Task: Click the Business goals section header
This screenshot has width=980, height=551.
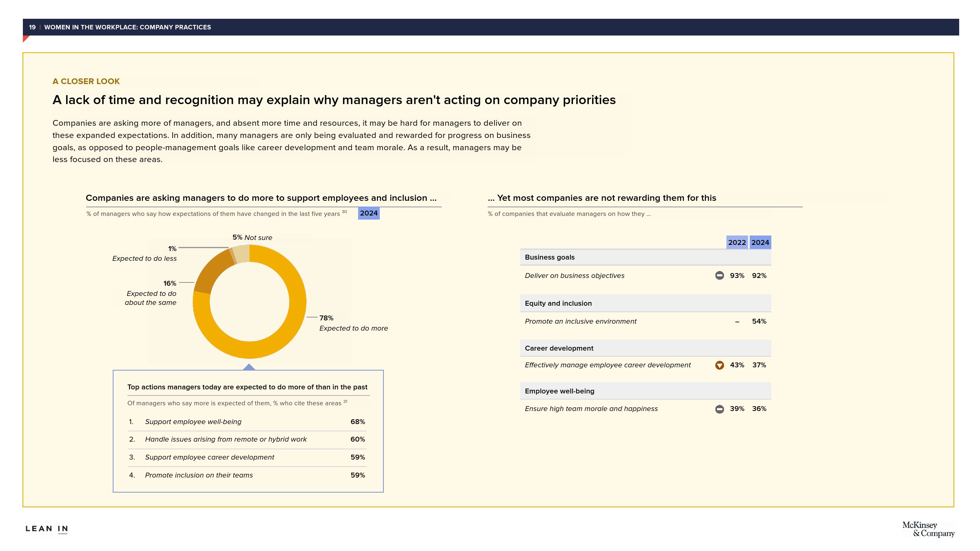Action: click(550, 257)
